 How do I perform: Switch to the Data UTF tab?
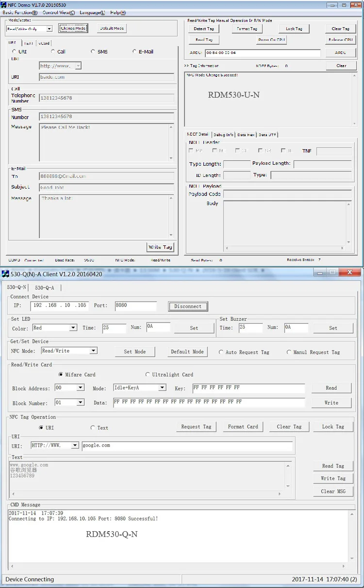coord(267,135)
